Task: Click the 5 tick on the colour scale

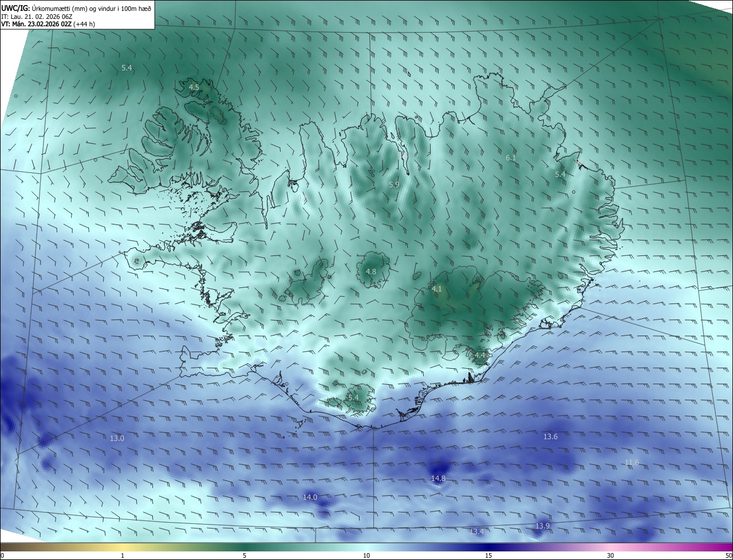Action: (245, 555)
